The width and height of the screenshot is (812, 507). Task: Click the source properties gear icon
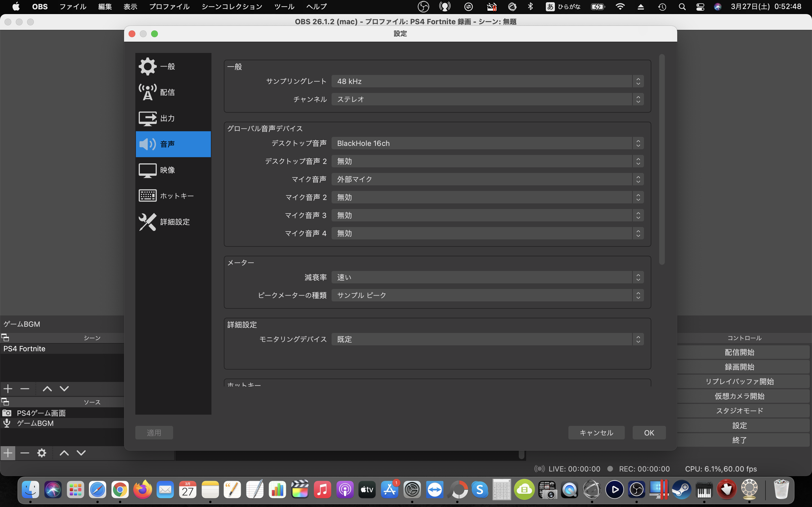[x=42, y=453]
